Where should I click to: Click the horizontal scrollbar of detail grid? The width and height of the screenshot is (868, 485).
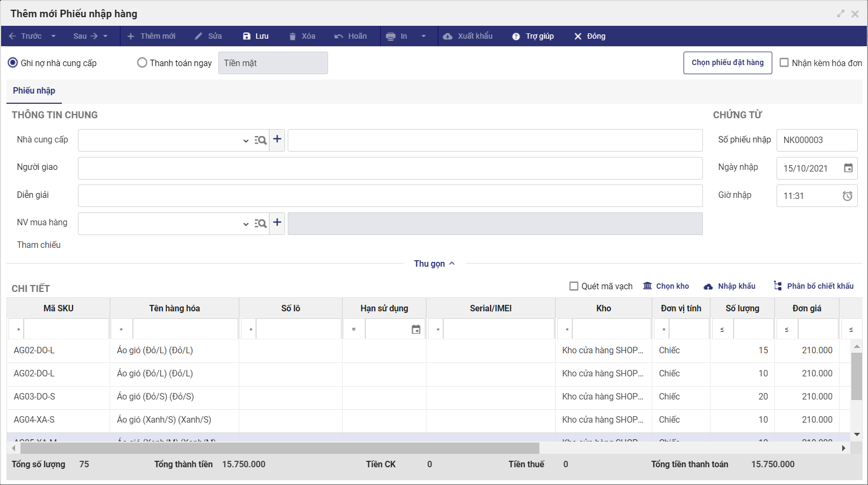[280, 448]
